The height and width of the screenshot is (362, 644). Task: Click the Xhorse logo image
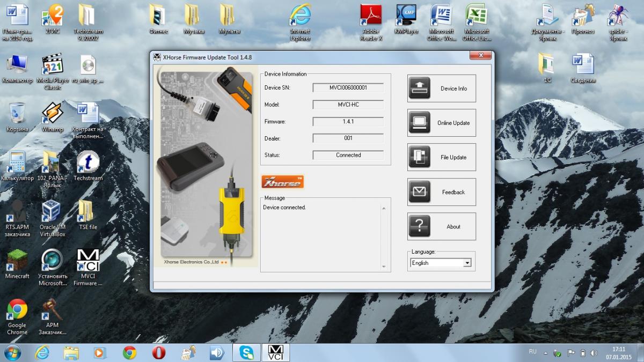coord(282,182)
